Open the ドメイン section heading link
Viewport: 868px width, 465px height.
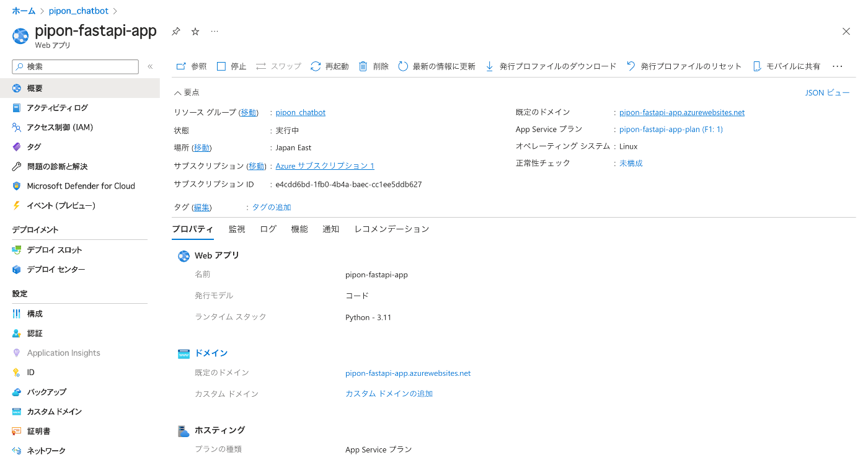(211, 353)
